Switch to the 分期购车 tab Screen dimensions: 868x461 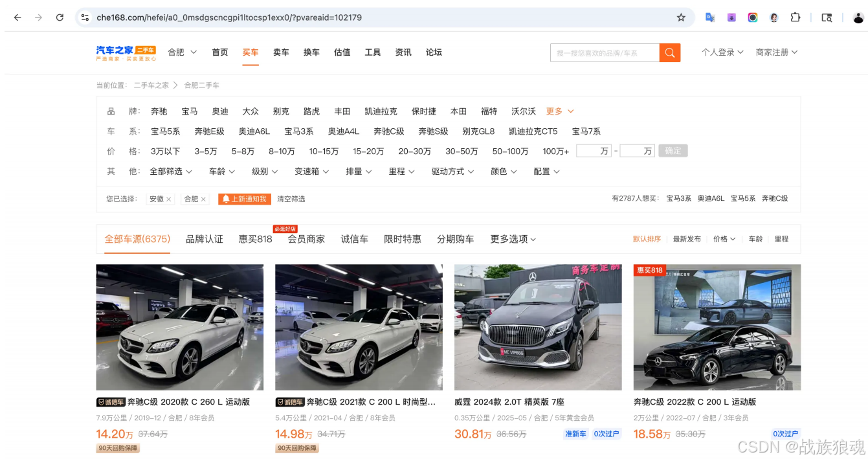tap(456, 239)
